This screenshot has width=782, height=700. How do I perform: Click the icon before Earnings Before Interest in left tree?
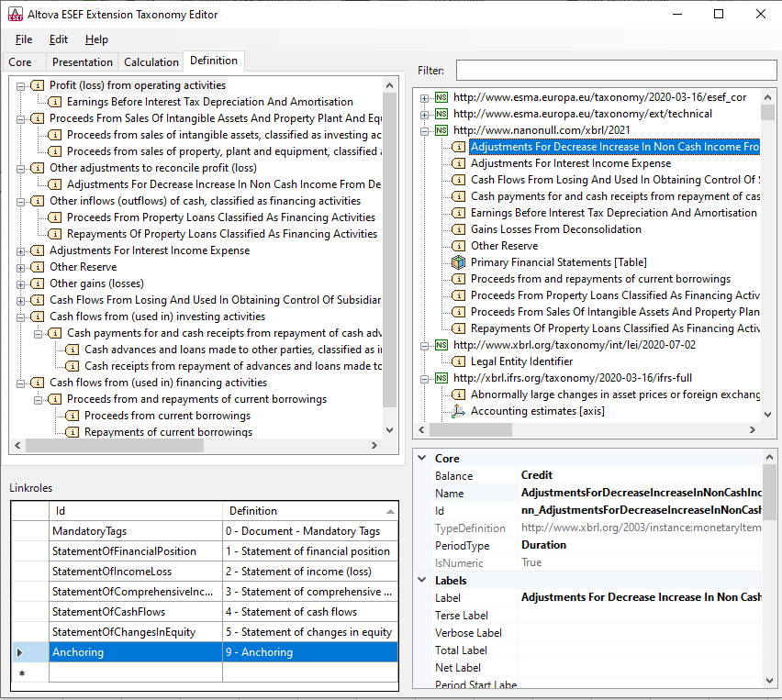coord(55,102)
